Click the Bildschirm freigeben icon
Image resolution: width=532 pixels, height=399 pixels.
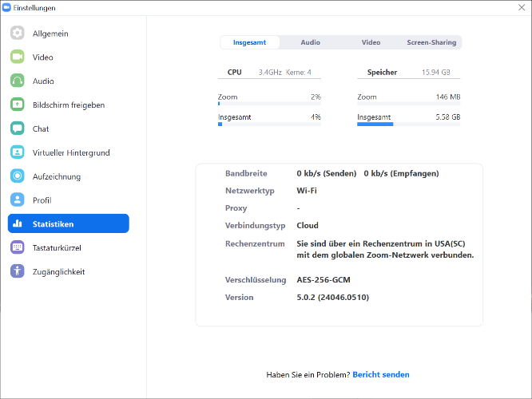18,105
